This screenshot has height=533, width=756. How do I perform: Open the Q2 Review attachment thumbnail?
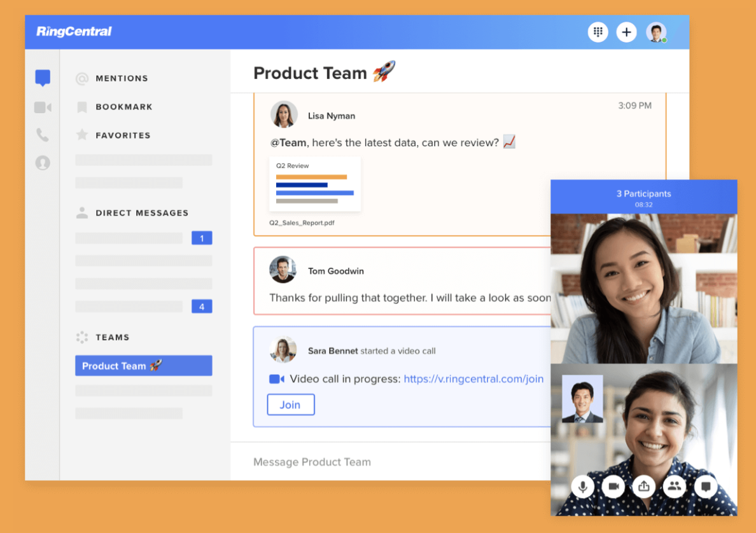[x=315, y=184]
